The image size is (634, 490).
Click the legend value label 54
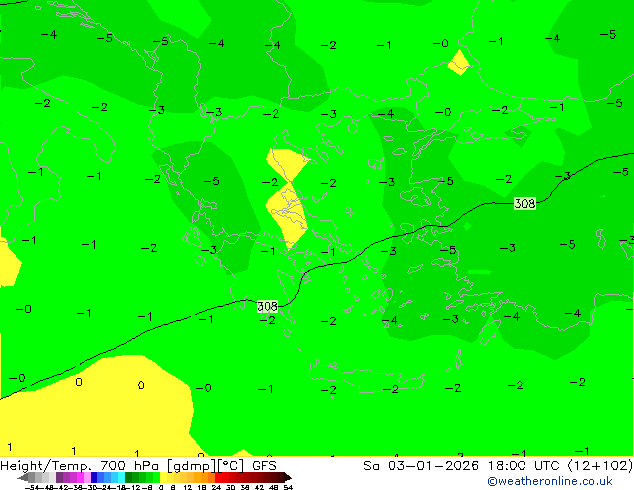click(288, 487)
